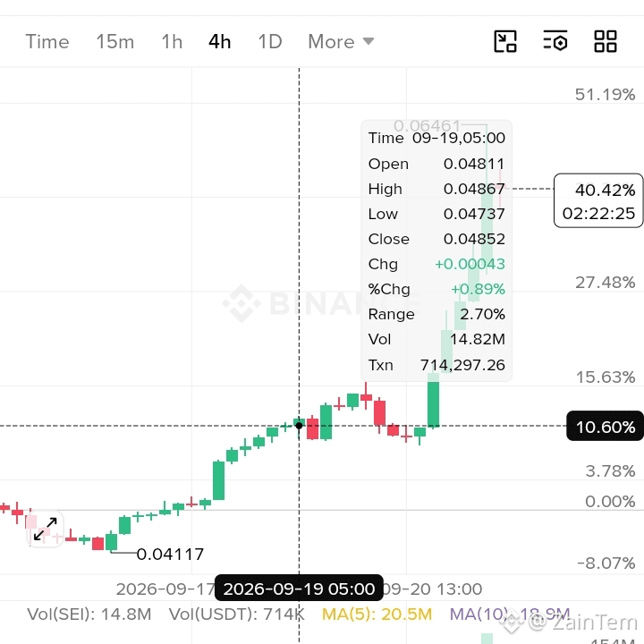This screenshot has height=644, width=644.
Task: Click the dropdown arrow beside More
Action: tap(369, 41)
